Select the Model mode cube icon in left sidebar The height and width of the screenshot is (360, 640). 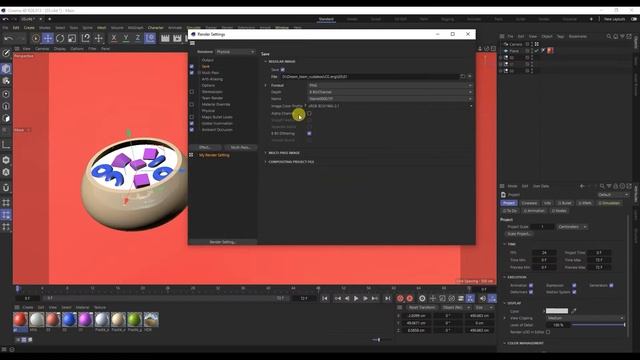pyautogui.click(x=6, y=69)
